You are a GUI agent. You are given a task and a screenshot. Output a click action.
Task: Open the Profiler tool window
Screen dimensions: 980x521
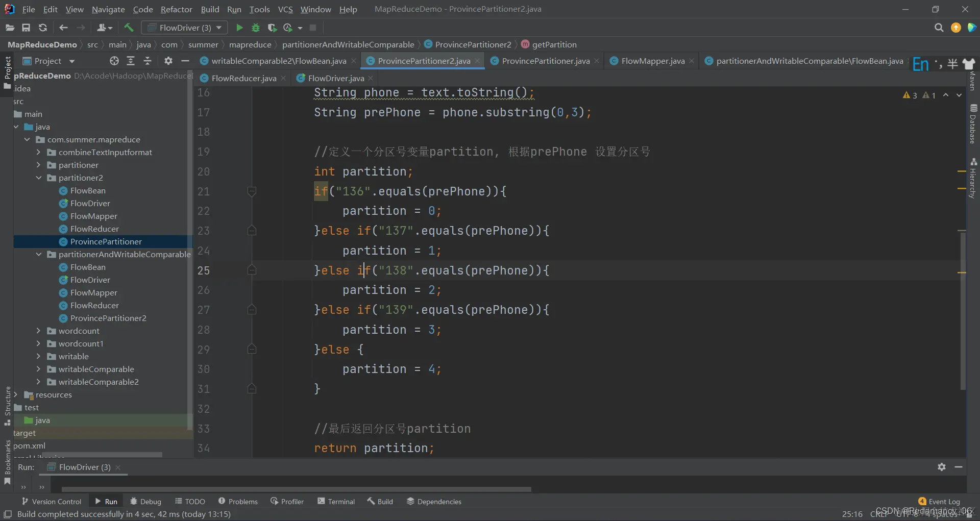point(287,502)
